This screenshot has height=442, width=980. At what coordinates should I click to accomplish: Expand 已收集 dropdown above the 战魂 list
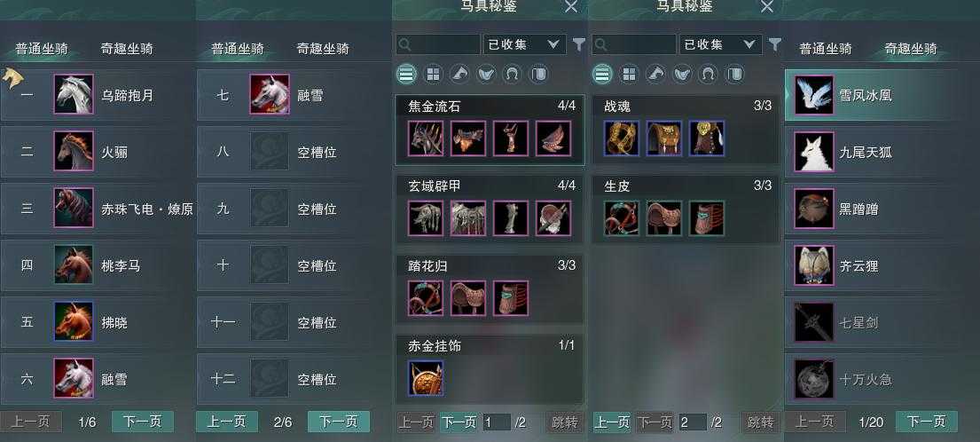coord(721,44)
